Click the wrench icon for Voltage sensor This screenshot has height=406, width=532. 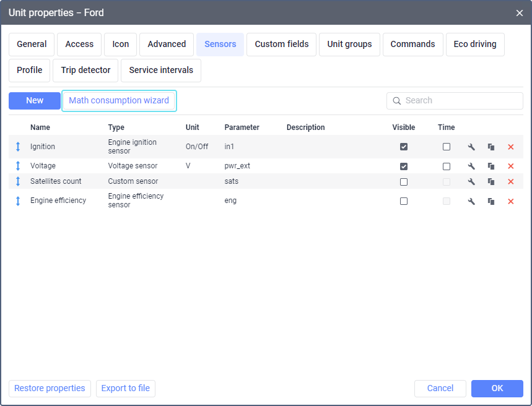click(471, 166)
